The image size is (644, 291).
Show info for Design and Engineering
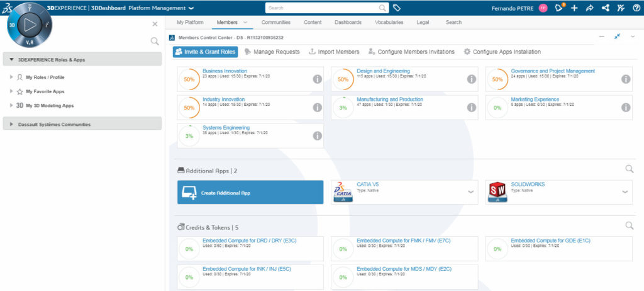click(x=472, y=79)
